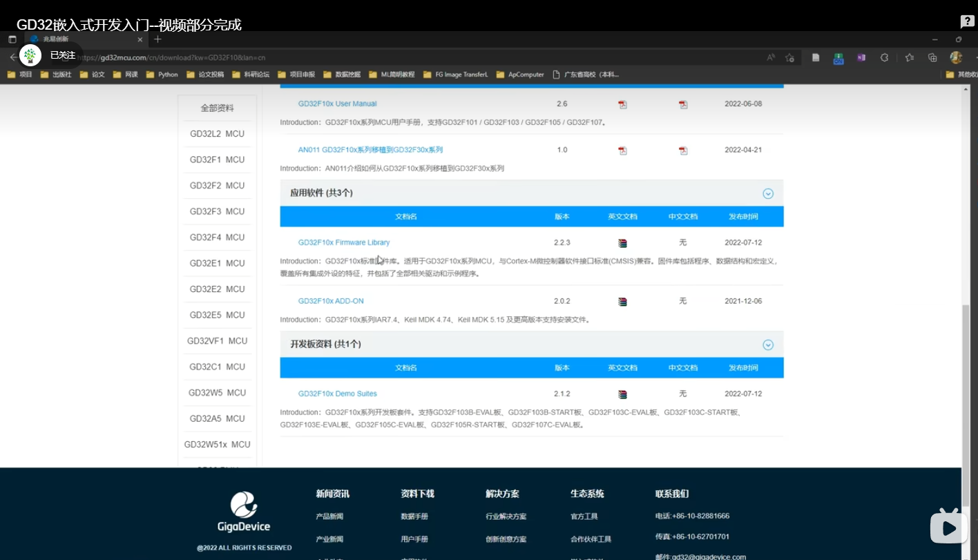
Task: Download Chinese PDF of GD32F10x User Manual
Action: click(x=683, y=104)
